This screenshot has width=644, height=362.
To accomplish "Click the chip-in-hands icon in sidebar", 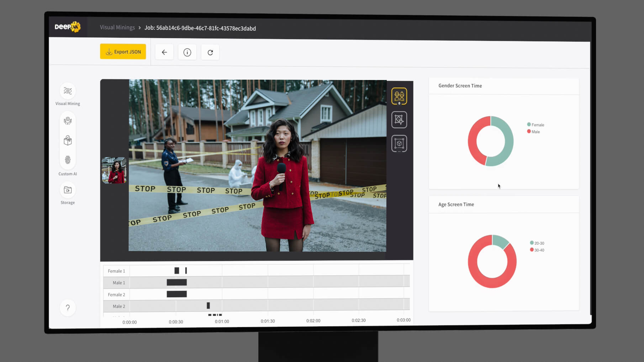I will pos(68,121).
